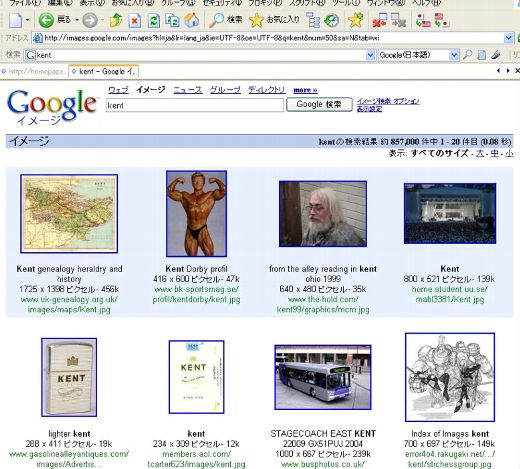Viewport: 520px width, 469px height.
Task: Click the ウェブ search link
Action: [118, 90]
